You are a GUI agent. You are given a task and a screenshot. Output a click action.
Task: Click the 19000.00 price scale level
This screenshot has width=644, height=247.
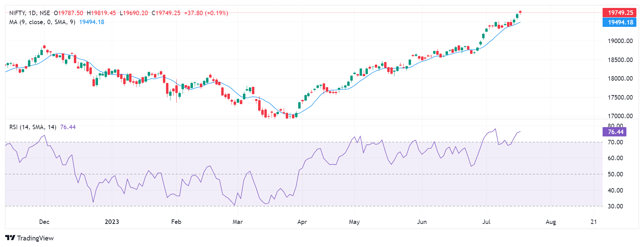coord(620,41)
